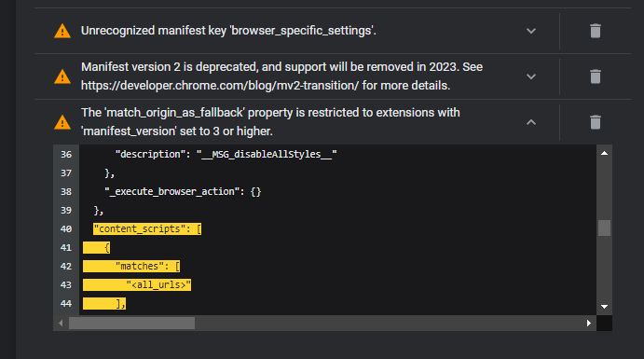Select the 'Unrecognized manifest key' error message
This screenshot has width=644, height=359.
click(228, 31)
